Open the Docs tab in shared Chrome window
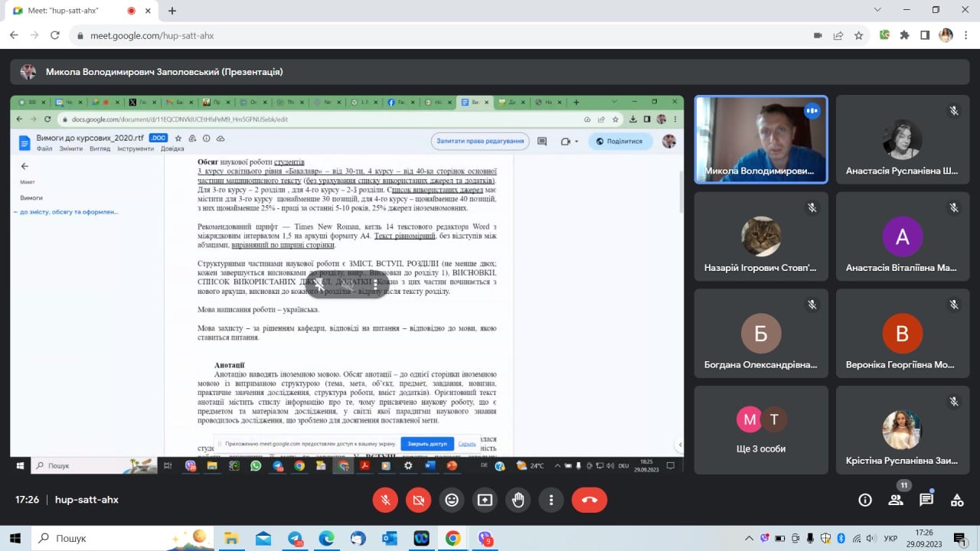Screen dimensions: 980x551 [x=475, y=102]
